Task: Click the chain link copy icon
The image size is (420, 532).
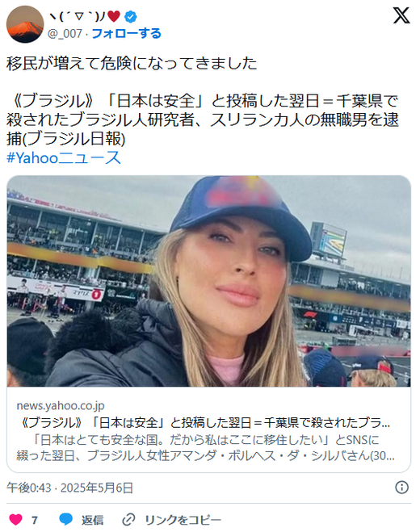Action: 128,519
